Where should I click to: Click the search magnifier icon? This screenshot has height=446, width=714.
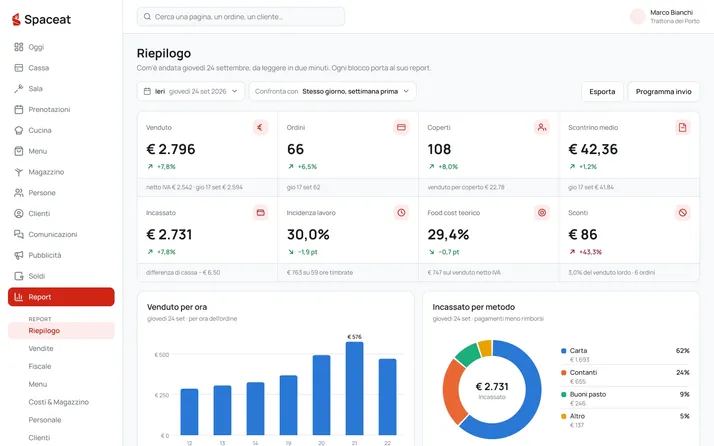tap(147, 17)
